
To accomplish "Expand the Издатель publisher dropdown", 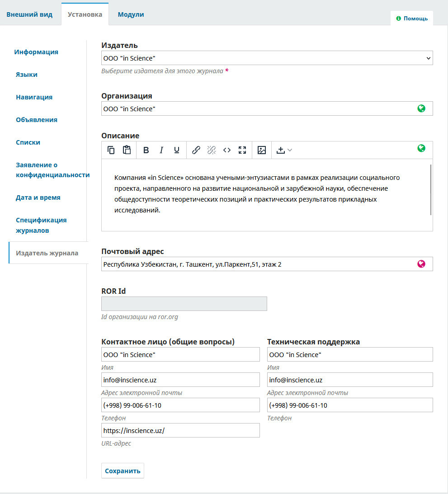I will pos(267,58).
